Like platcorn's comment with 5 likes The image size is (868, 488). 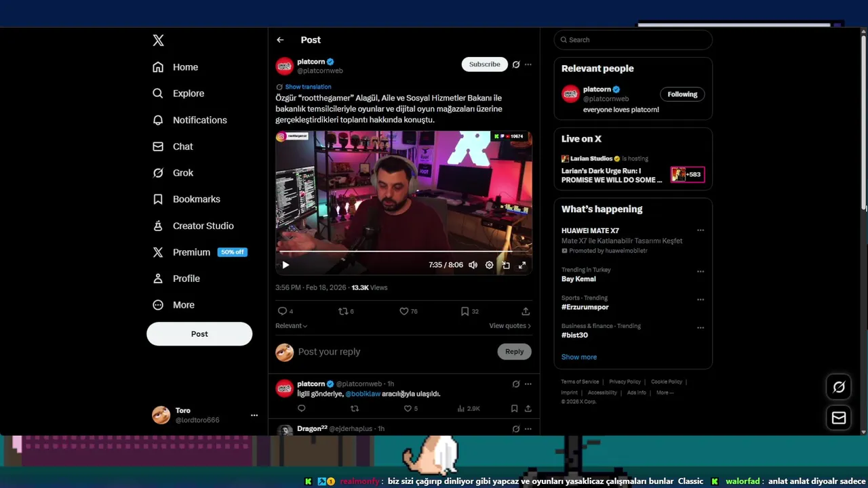click(x=410, y=409)
